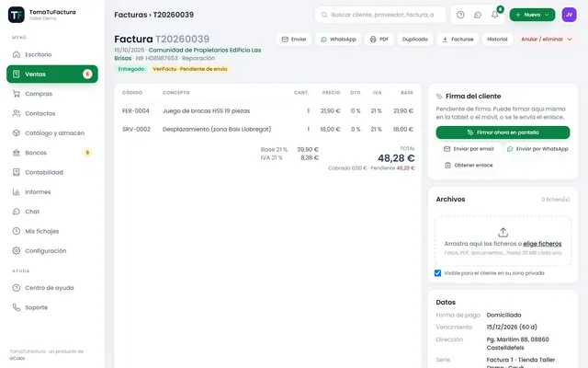
Task: Click Enviar por email for signature
Action: [469, 149]
